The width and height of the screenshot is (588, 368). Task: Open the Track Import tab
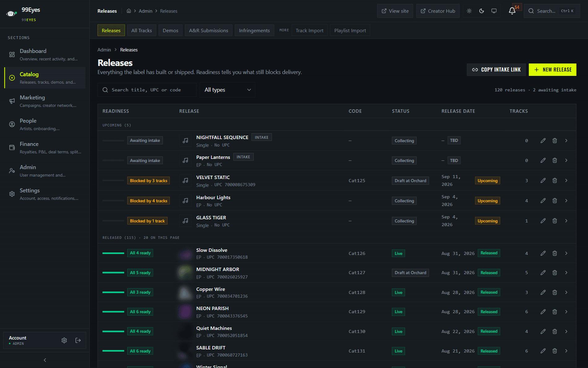[x=309, y=30]
